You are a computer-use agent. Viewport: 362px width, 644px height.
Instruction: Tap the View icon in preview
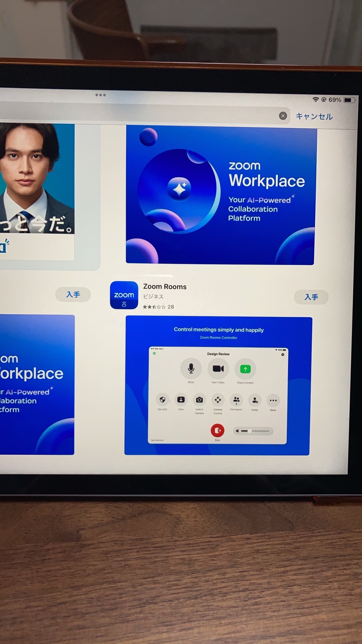pos(181,399)
